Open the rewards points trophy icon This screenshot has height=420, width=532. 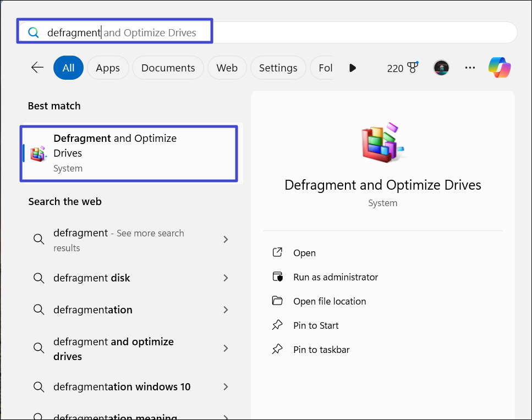click(412, 68)
